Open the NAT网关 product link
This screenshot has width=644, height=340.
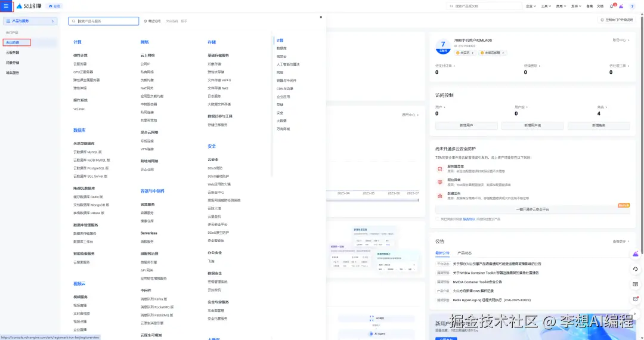147,88
